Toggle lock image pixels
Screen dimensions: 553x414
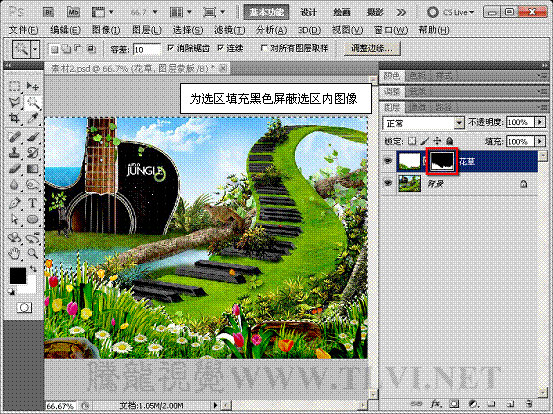point(425,141)
